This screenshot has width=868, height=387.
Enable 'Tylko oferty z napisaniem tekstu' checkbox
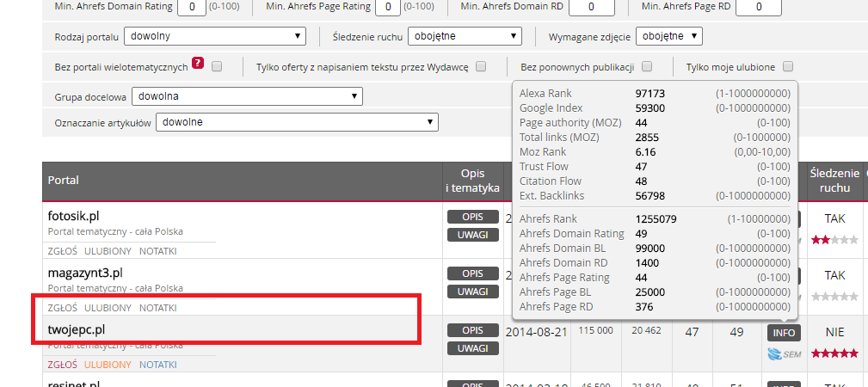pos(481,66)
